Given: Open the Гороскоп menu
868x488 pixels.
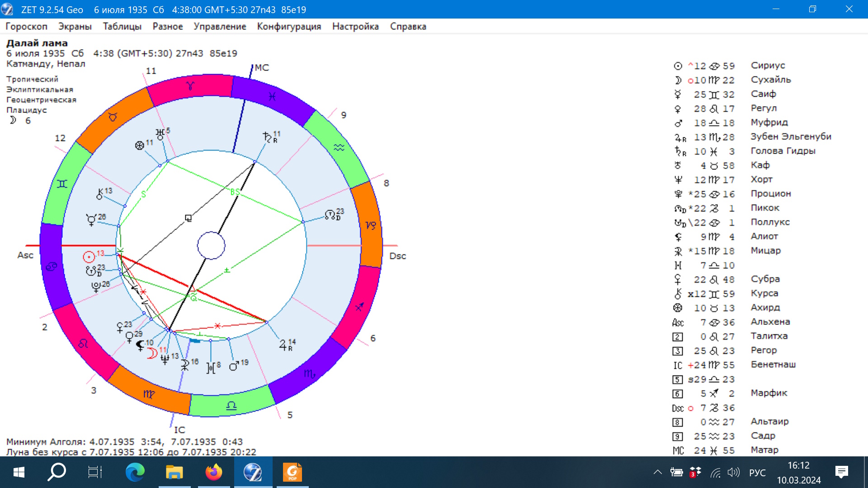Looking at the screenshot, I should click(x=26, y=26).
